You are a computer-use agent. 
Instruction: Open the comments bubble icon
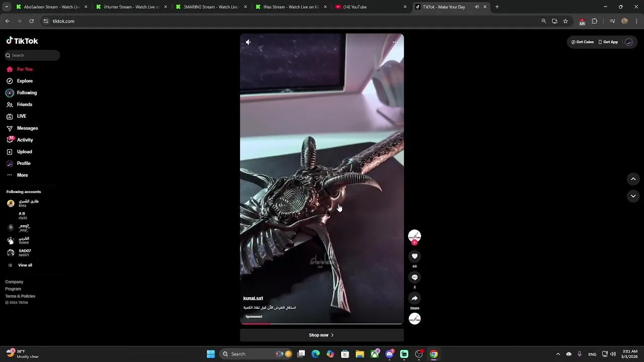[415, 278]
